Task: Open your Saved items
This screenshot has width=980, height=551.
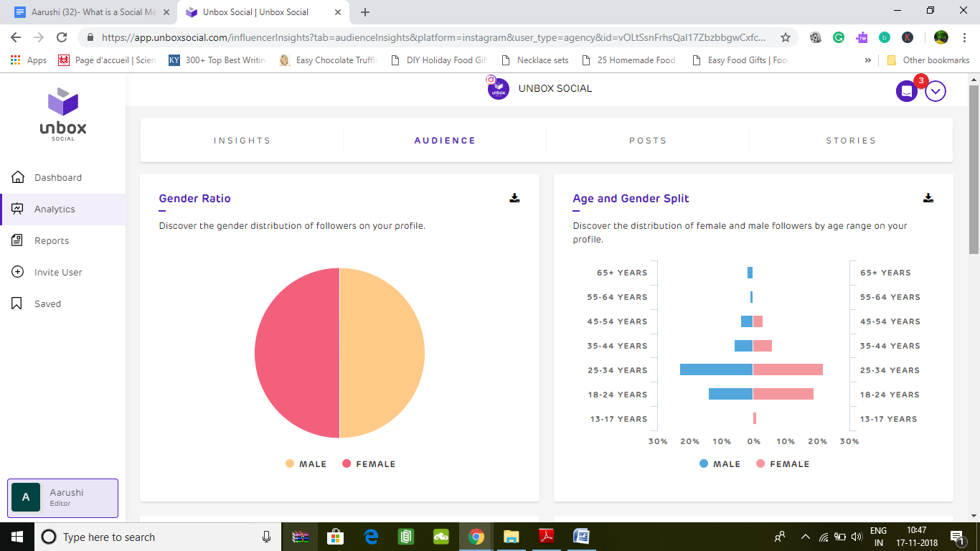Action: click(x=47, y=303)
